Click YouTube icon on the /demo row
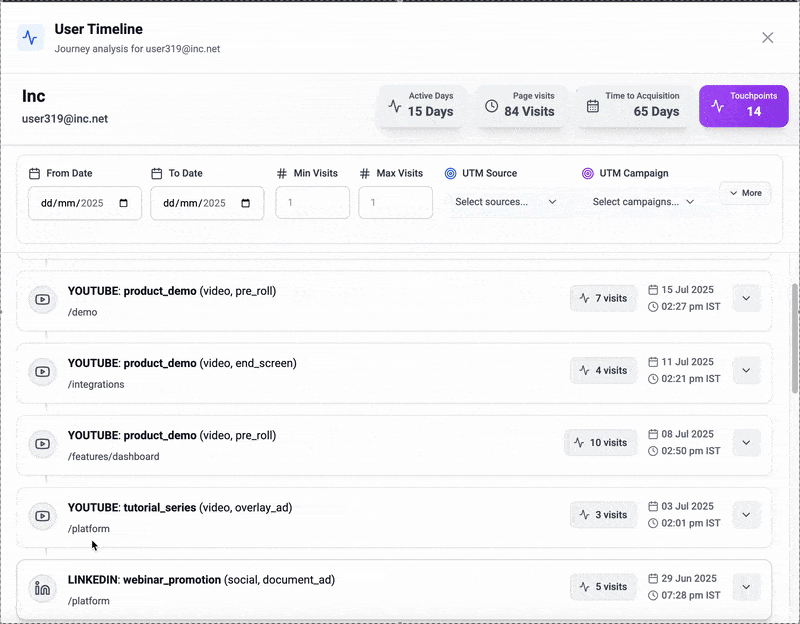Image resolution: width=800 pixels, height=624 pixels. pos(43,299)
